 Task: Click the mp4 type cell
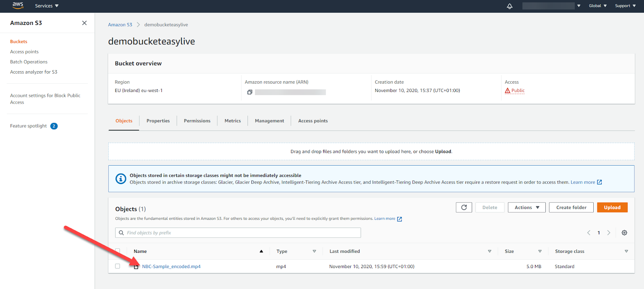281,266
